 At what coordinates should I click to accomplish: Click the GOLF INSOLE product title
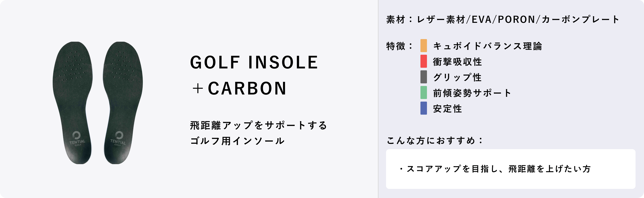coord(254,62)
